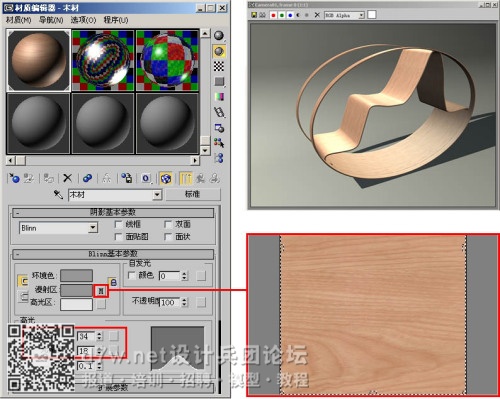500x399 pixels.
Task: Toggle Show Map in Viewport cube icon
Action: (x=166, y=178)
